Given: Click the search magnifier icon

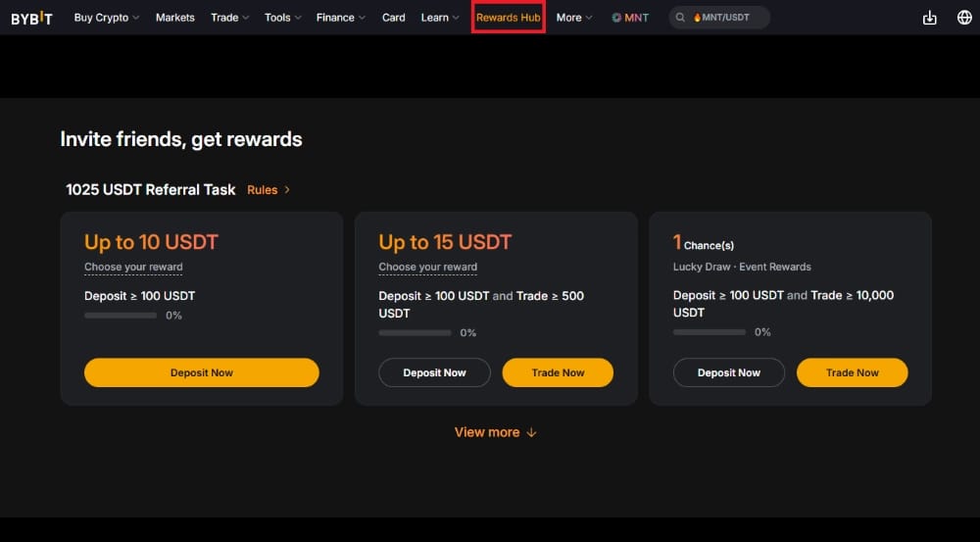Looking at the screenshot, I should click(x=681, y=18).
